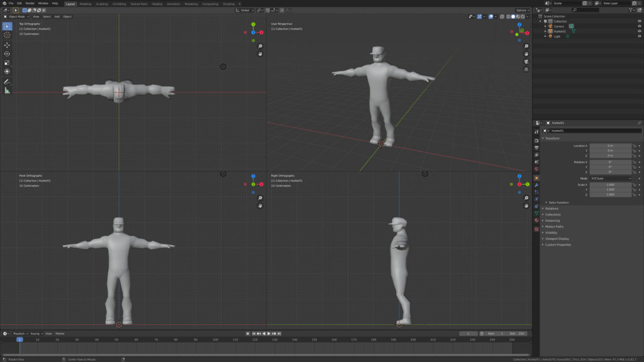Click the timeline play button

click(x=269, y=334)
